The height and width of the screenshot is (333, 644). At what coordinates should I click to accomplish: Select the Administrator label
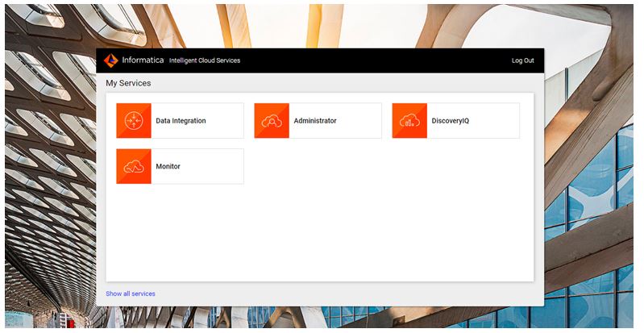click(x=315, y=121)
